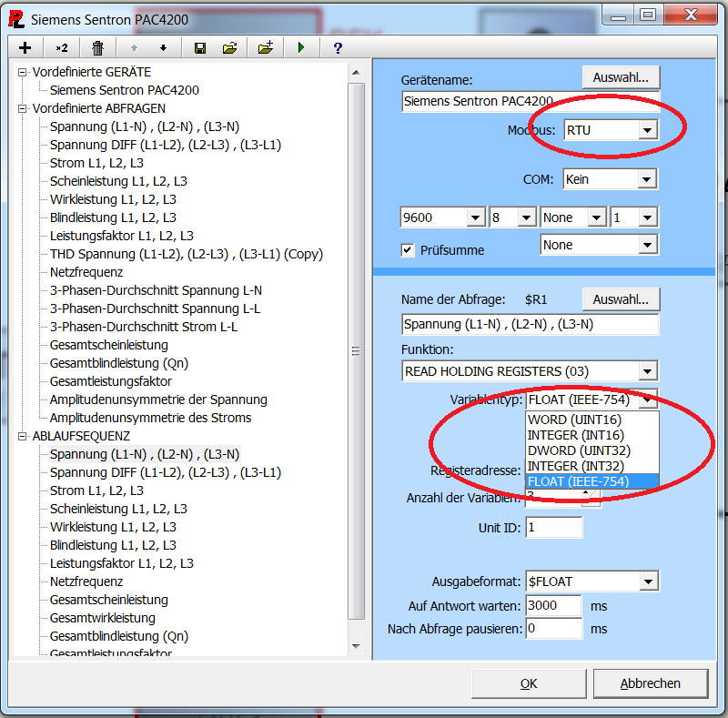
Task: Click the blue question mark help icon
Action: coord(338,48)
